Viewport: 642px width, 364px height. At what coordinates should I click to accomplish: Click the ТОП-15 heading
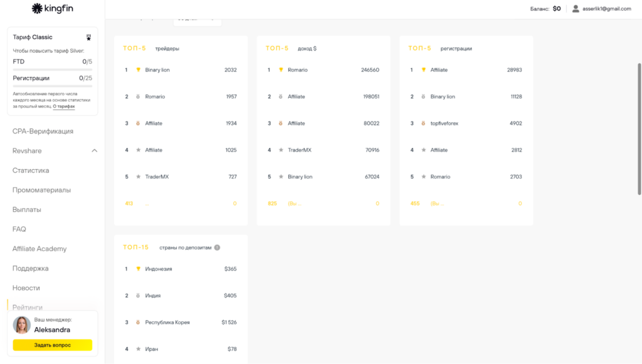[x=136, y=247]
